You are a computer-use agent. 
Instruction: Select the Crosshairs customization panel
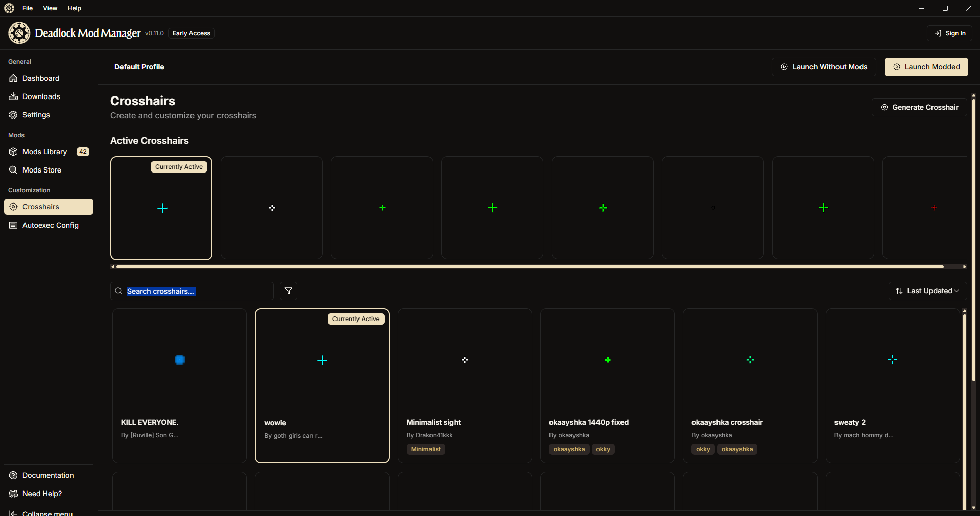[42, 207]
